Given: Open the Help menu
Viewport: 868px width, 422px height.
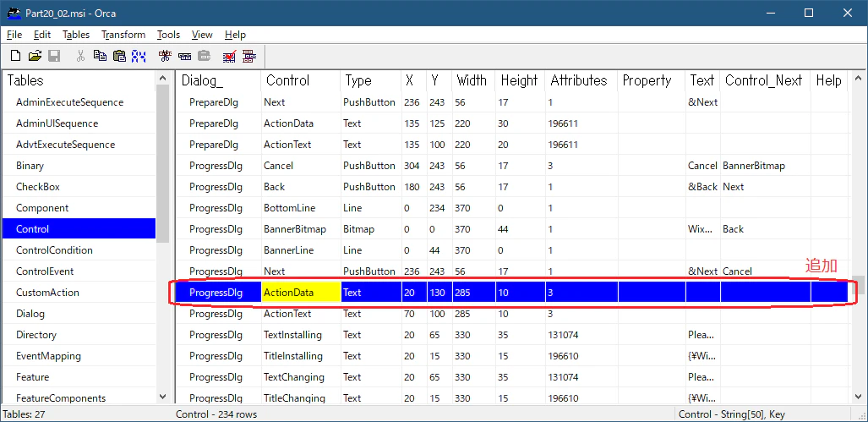Looking at the screenshot, I should [235, 35].
